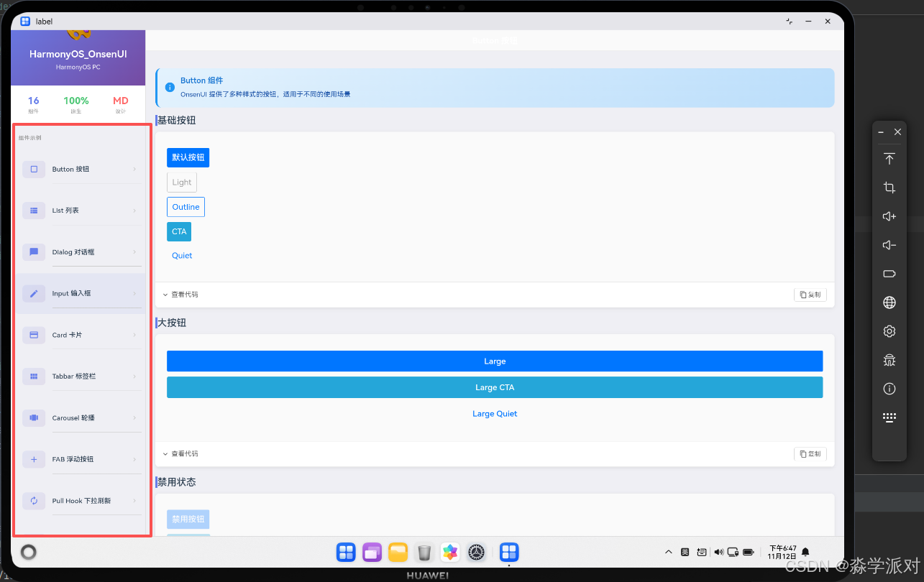Click the chevron on the FAB 浮动按钮 row
Screen dimensions: 924x582
click(134, 459)
